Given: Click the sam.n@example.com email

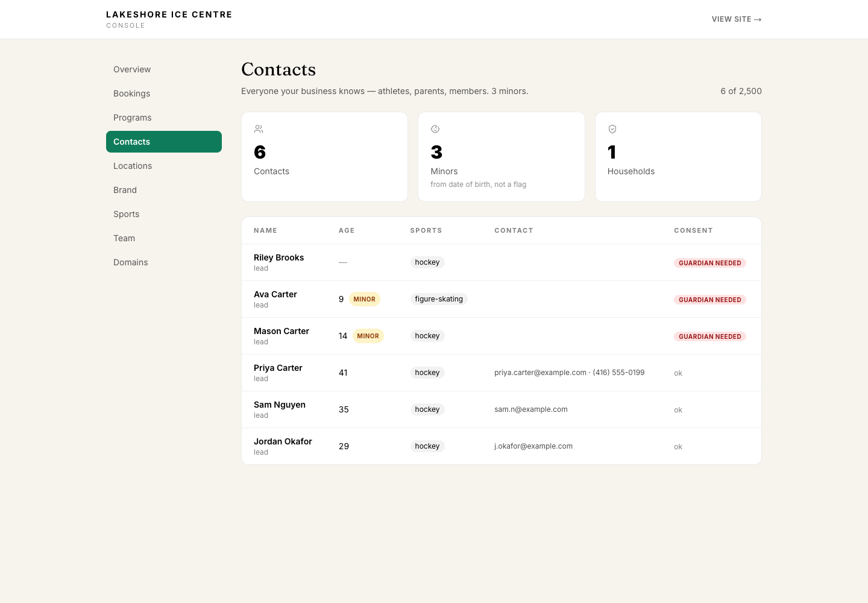Looking at the screenshot, I should [x=531, y=409].
